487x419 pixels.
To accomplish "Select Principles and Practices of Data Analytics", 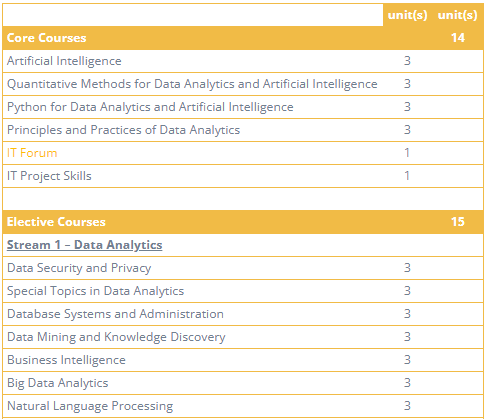I will click(123, 130).
